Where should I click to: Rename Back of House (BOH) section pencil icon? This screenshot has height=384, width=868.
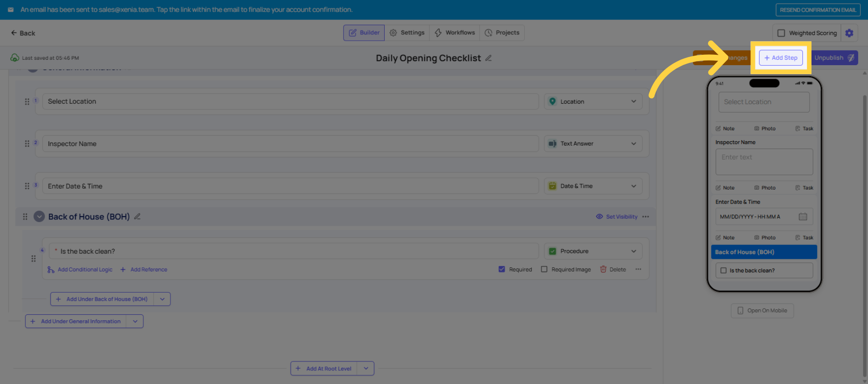pos(137,217)
